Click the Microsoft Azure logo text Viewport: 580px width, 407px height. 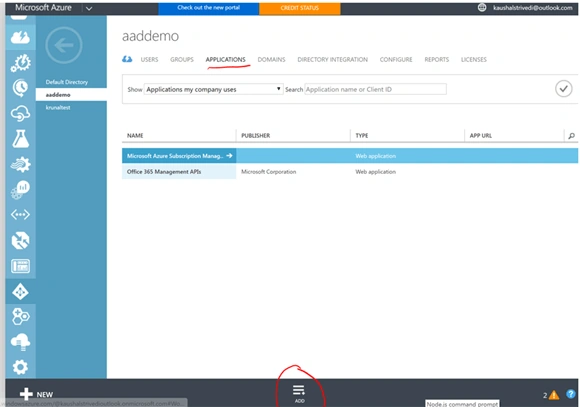point(43,8)
